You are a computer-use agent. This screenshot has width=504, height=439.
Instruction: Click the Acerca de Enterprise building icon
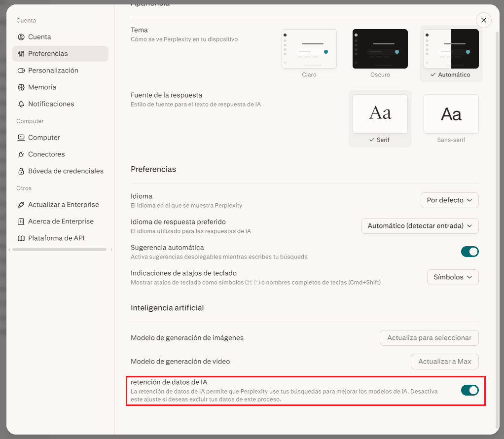pyautogui.click(x=21, y=221)
